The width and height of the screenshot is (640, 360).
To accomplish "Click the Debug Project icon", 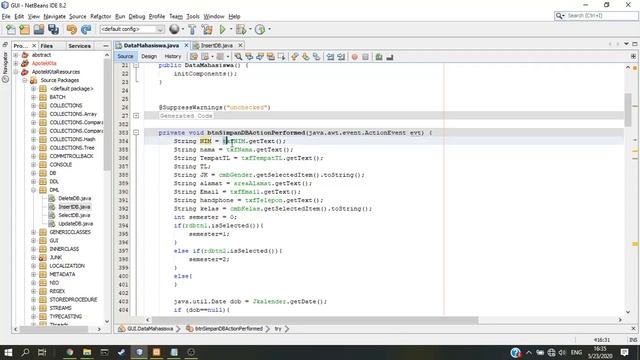I will click(x=241, y=29).
